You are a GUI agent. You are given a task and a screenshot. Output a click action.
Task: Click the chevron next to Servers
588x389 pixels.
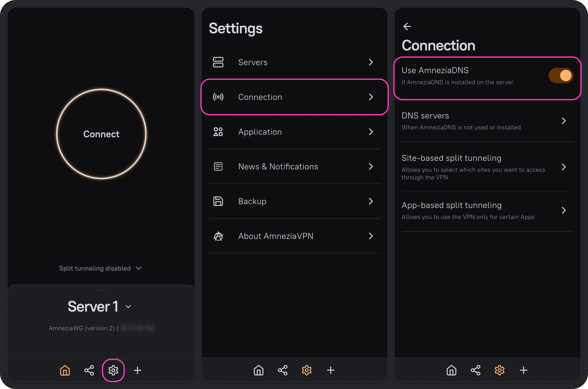(x=371, y=62)
